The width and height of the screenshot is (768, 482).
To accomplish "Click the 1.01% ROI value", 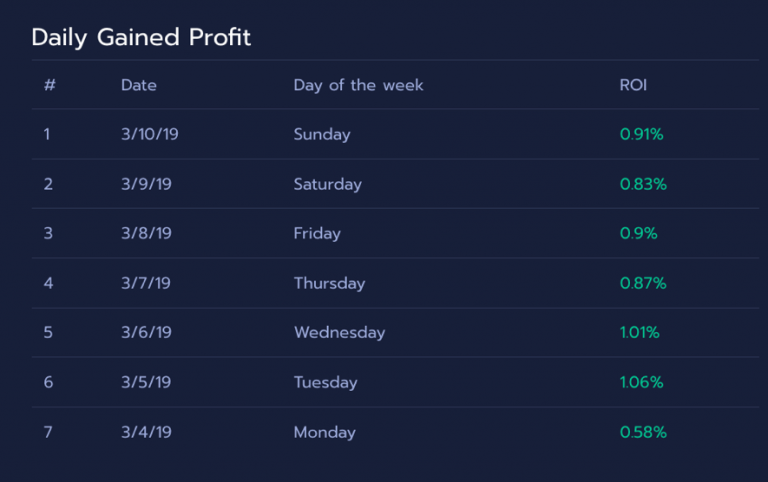I will [x=640, y=332].
